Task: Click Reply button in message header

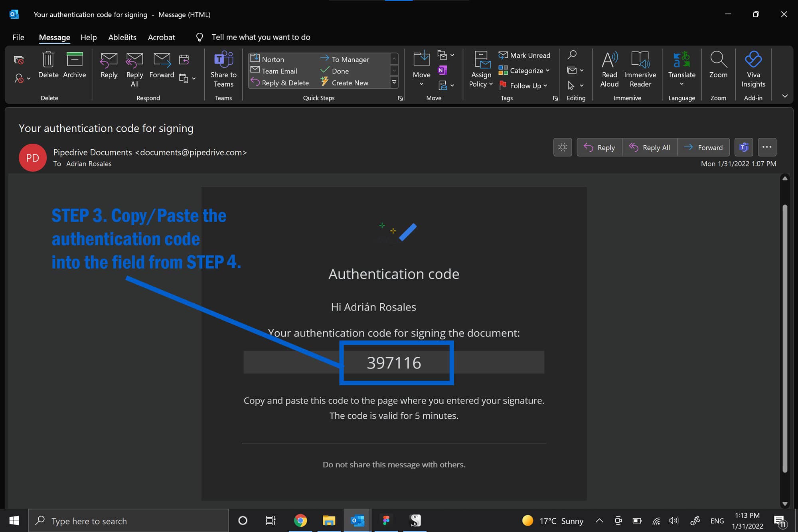Action: point(599,147)
